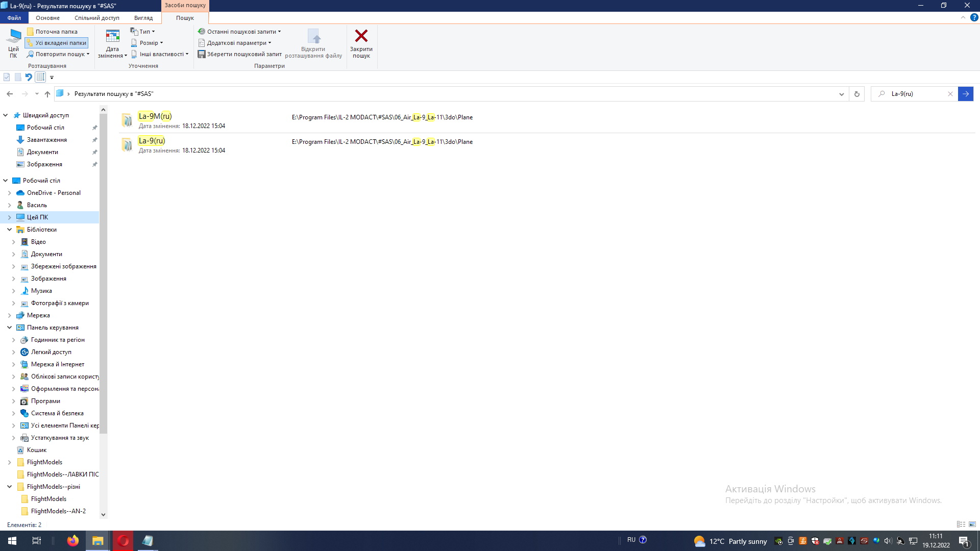Click This PC search location icon
This screenshot has width=980, height=551.
pyautogui.click(x=13, y=43)
